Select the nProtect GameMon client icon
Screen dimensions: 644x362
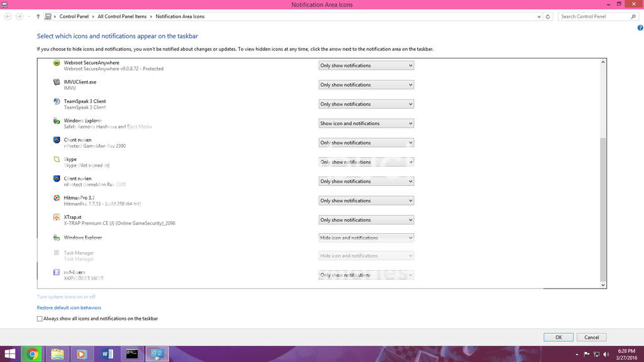tap(57, 141)
